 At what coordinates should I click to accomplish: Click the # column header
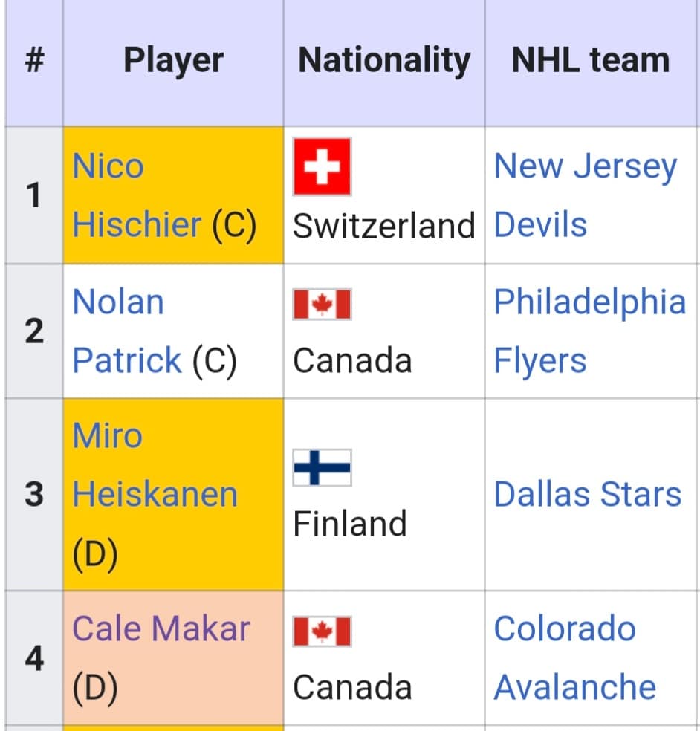33,60
